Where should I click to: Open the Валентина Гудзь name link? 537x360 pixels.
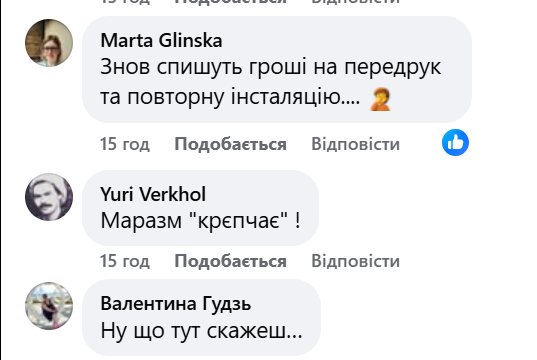coord(176,303)
